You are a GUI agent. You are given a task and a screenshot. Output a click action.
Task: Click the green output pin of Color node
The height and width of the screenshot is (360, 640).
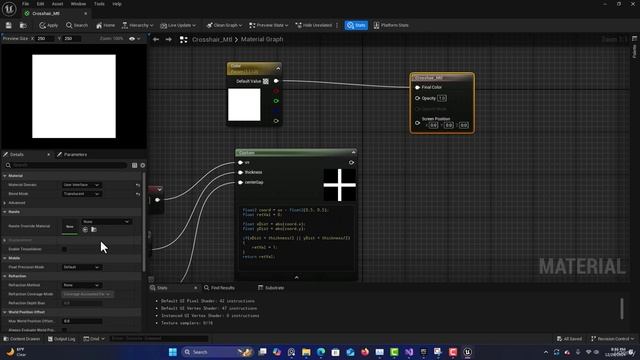click(x=276, y=101)
